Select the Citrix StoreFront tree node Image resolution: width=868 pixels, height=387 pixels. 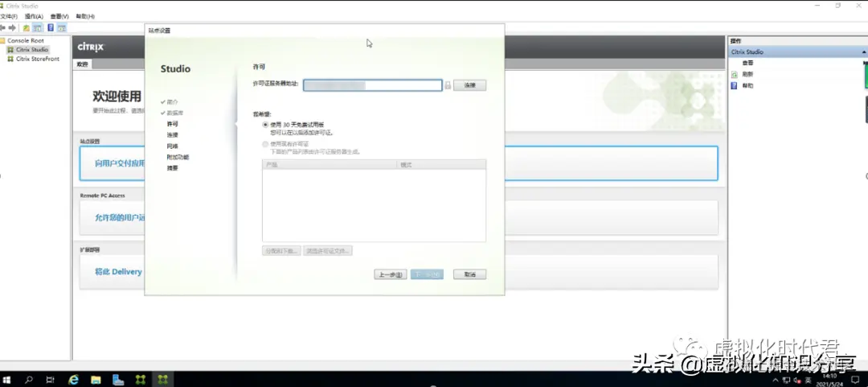(38, 58)
